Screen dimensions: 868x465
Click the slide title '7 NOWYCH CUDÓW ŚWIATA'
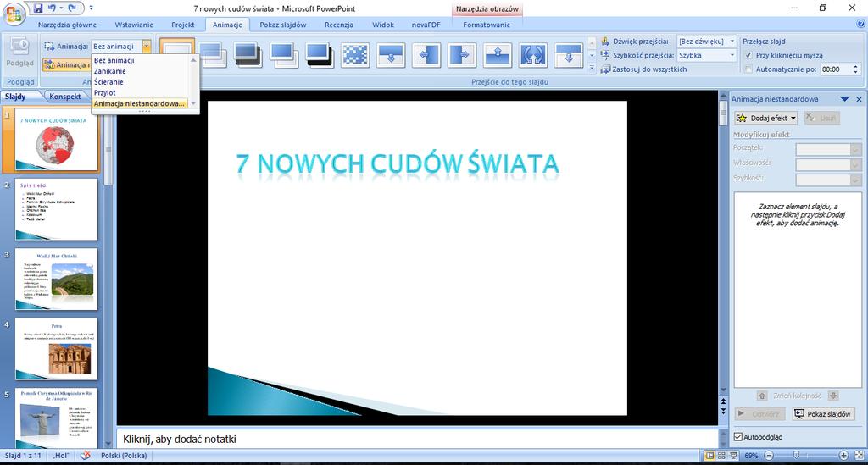pos(398,163)
